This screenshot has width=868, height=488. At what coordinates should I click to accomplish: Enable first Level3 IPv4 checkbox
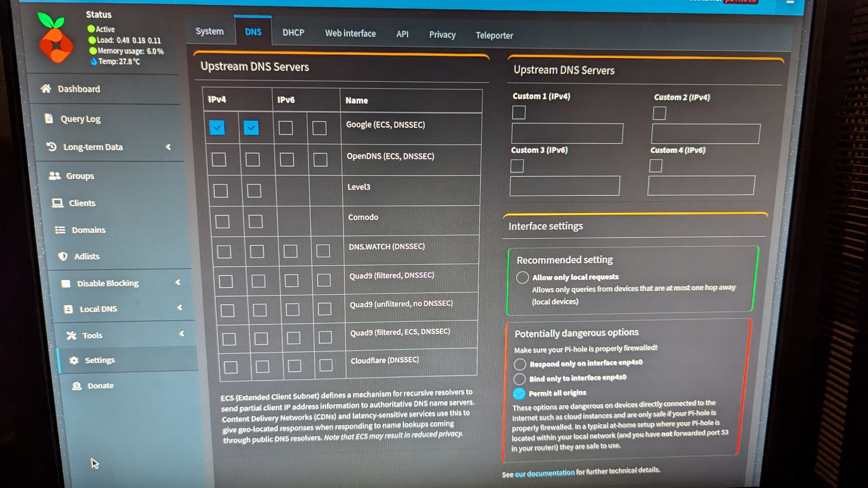pos(221,191)
